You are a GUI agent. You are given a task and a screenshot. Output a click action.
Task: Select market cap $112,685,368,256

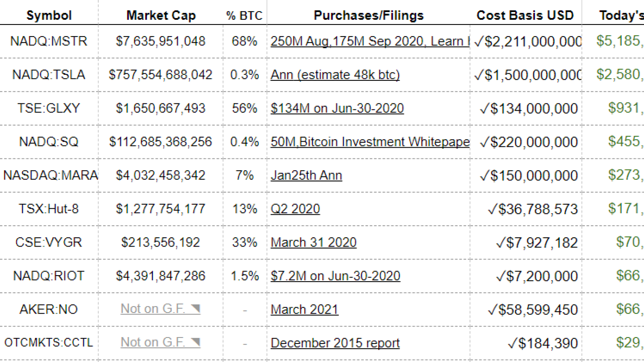(161, 142)
